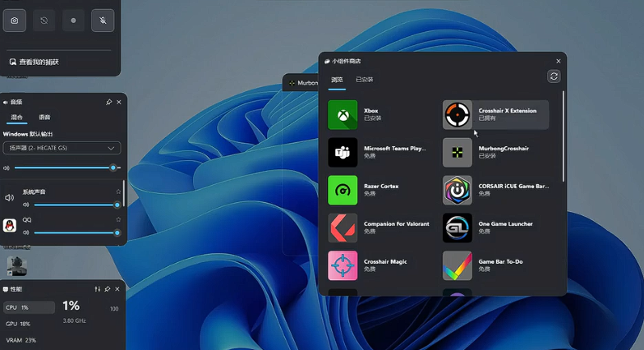Click the record last 30 seconds icon
644x350 pixels.
click(44, 21)
